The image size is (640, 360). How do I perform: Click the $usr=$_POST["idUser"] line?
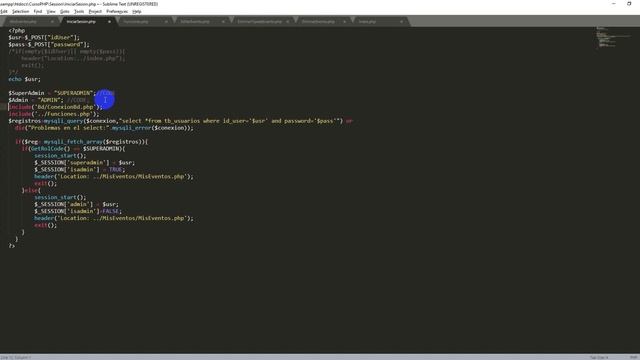(44, 38)
